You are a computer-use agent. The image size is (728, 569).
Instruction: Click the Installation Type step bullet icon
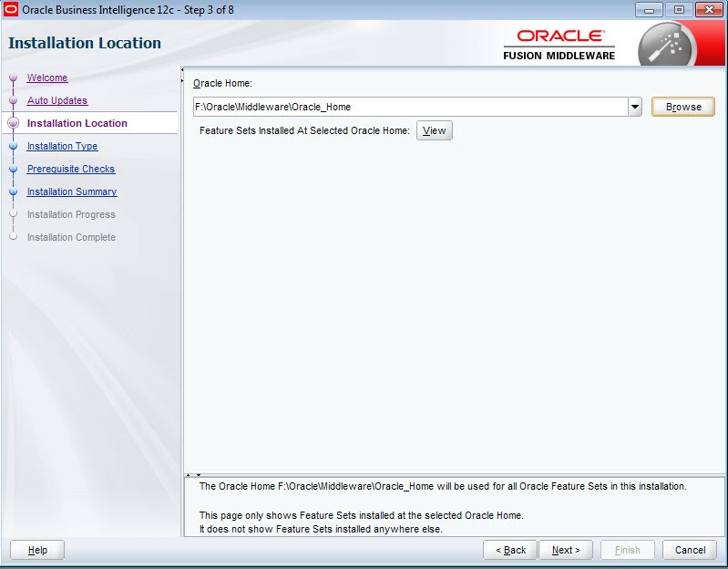pos(14,146)
